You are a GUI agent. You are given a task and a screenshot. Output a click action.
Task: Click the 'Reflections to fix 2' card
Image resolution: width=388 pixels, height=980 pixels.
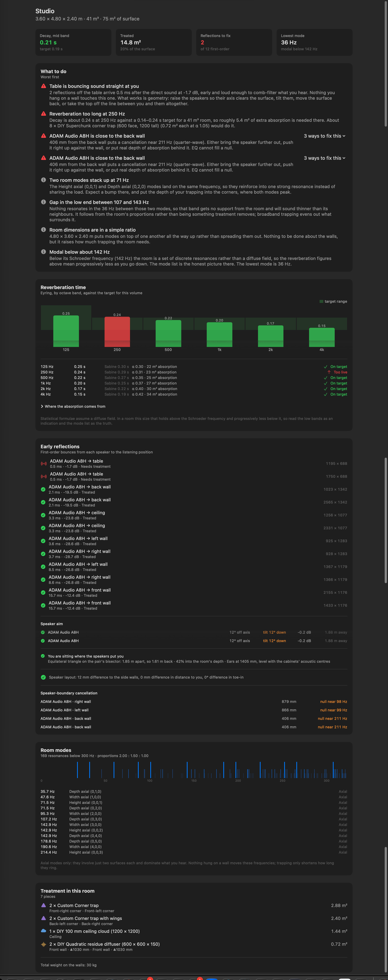point(234,42)
